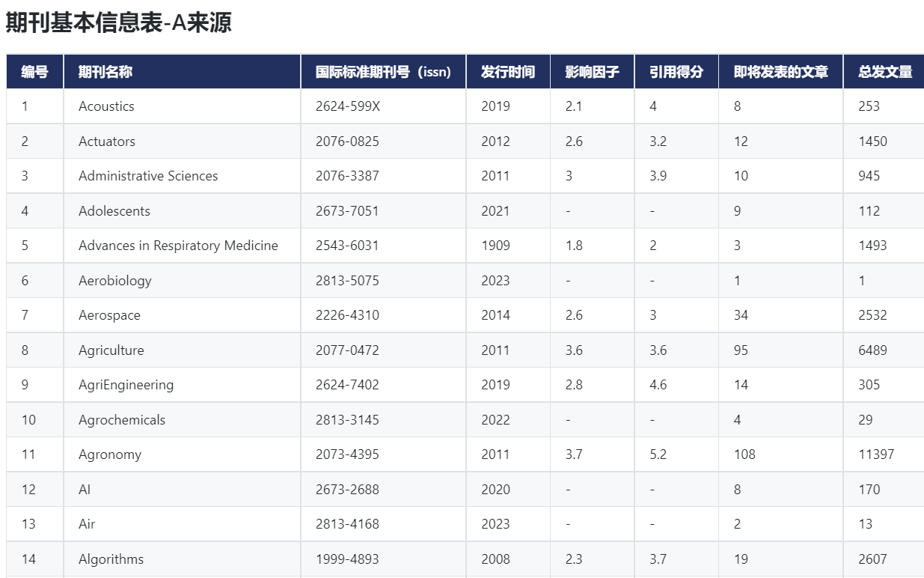Click total articles value 1450
The width and height of the screenshot is (924, 578).
coord(872,142)
